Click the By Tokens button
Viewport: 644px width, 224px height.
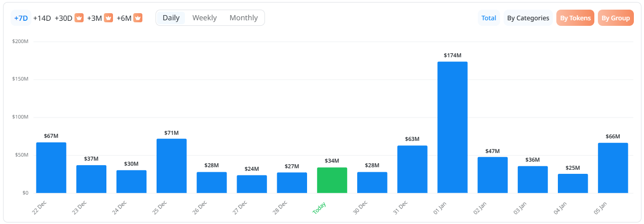(x=575, y=18)
